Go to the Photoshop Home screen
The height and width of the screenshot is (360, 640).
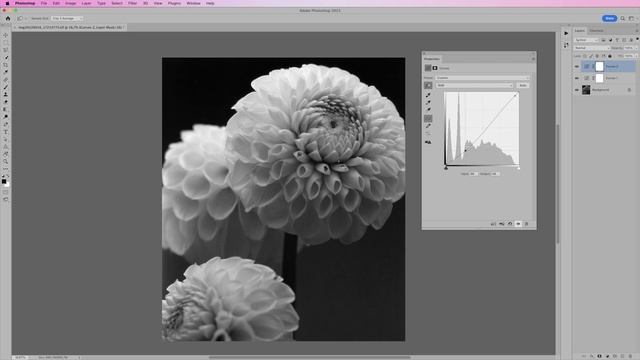tap(8, 18)
